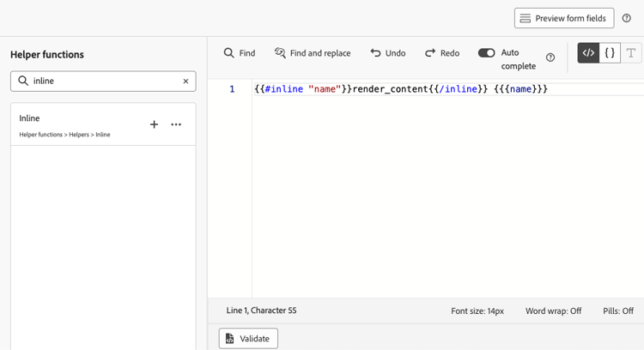Screen dimensions: 644x350
Task: Click the Find tool
Action: tap(240, 53)
